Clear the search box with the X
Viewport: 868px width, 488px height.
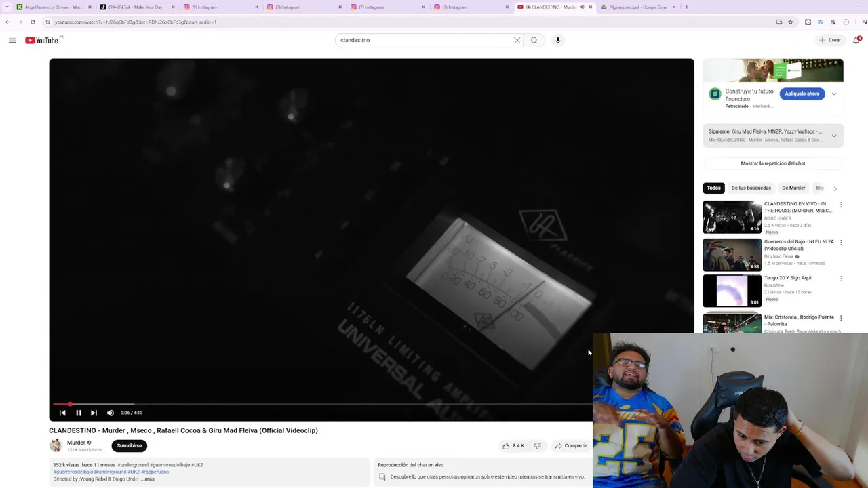pos(517,40)
